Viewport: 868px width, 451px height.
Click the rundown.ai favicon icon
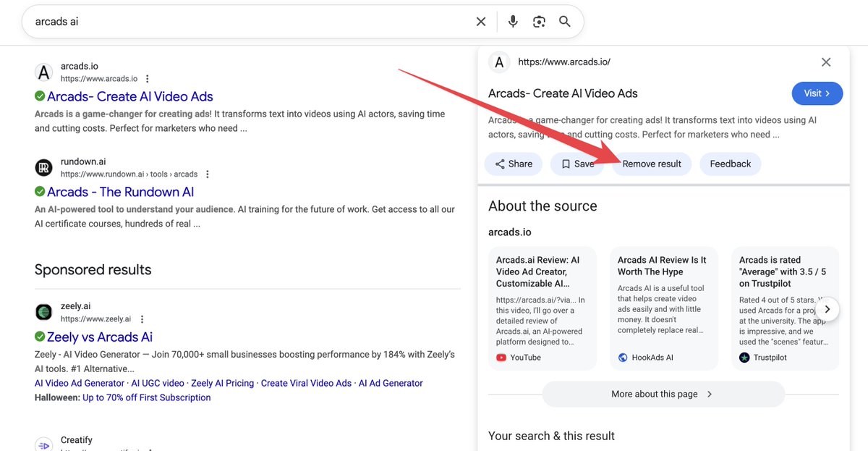(44, 168)
